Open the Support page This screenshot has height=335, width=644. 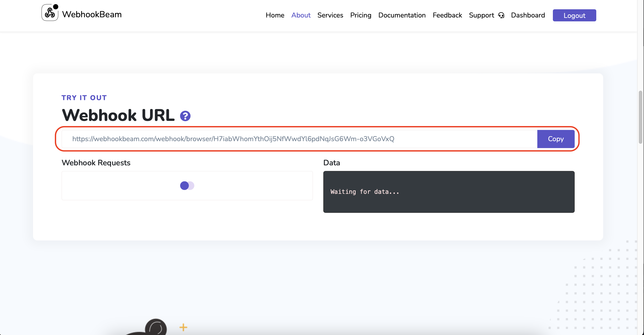(x=482, y=15)
